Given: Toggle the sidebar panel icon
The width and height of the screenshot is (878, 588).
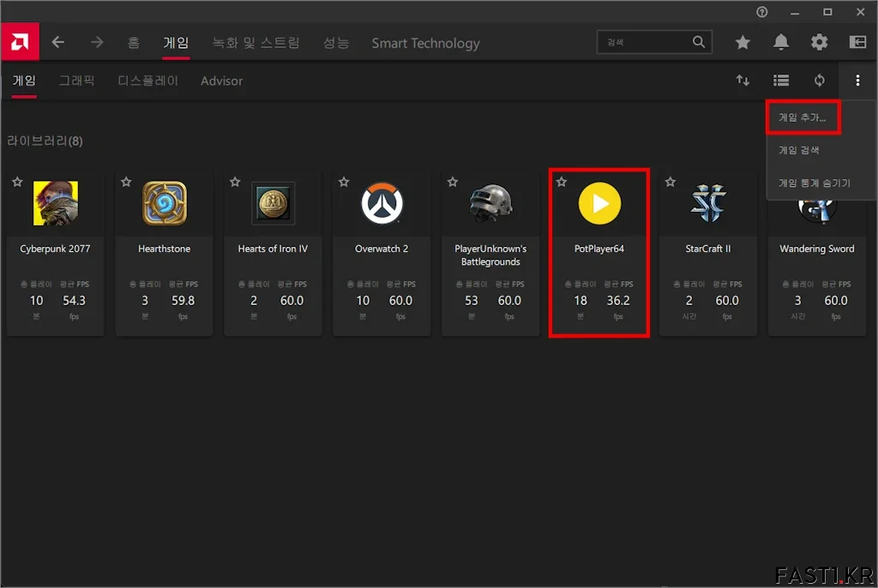Looking at the screenshot, I should tap(857, 42).
